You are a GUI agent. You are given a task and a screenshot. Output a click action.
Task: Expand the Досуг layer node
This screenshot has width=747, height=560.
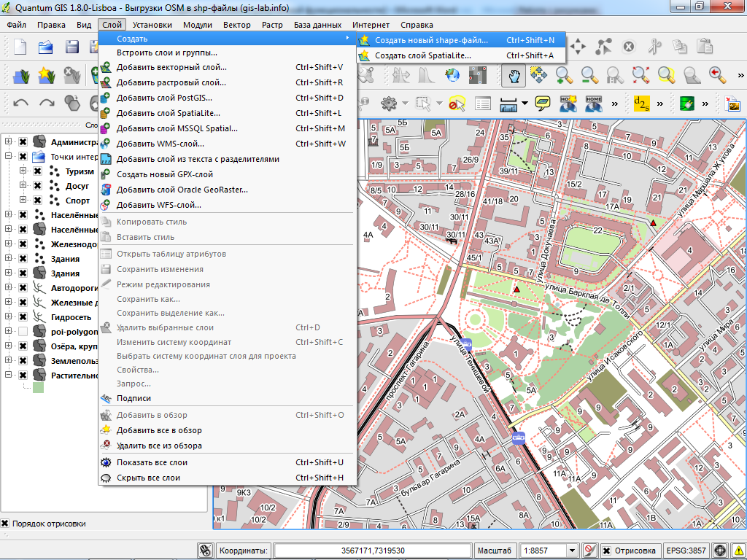[x=23, y=184]
